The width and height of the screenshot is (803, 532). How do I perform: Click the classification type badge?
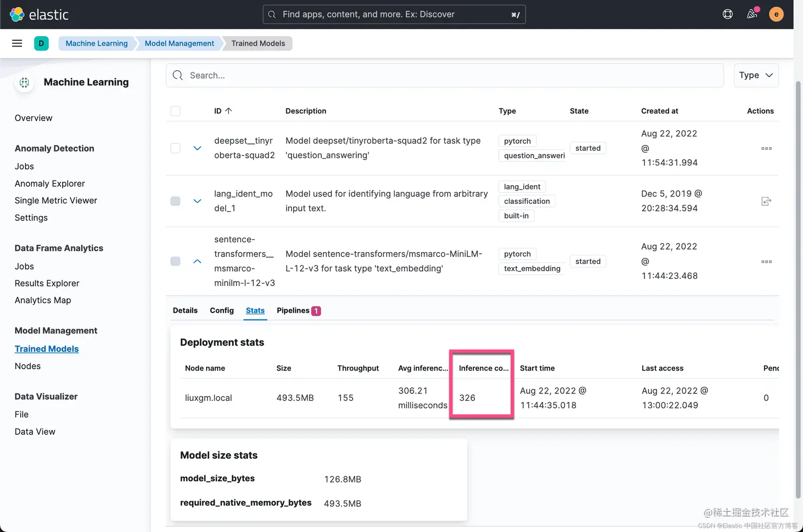pos(527,201)
